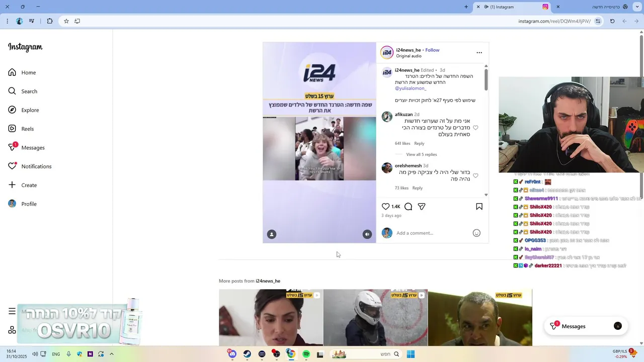Click i24news_he link in More posts heading
This screenshot has height=362, width=644.
point(268,281)
